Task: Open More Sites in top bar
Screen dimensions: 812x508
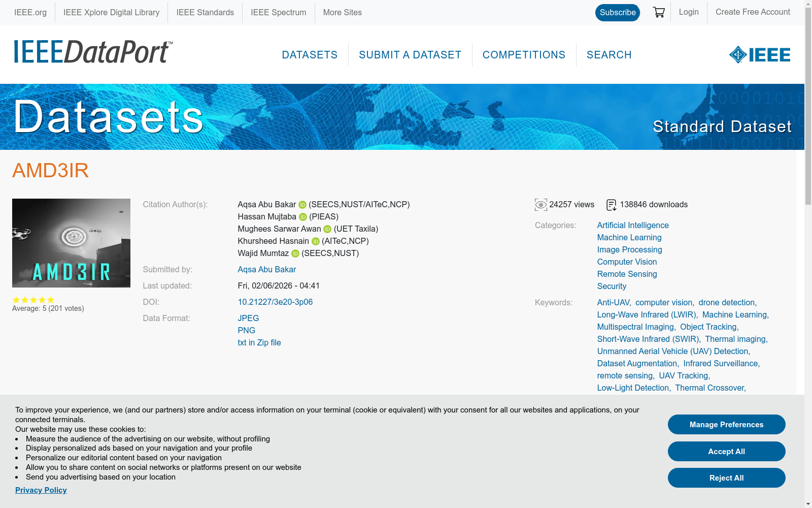Action: 343,12
